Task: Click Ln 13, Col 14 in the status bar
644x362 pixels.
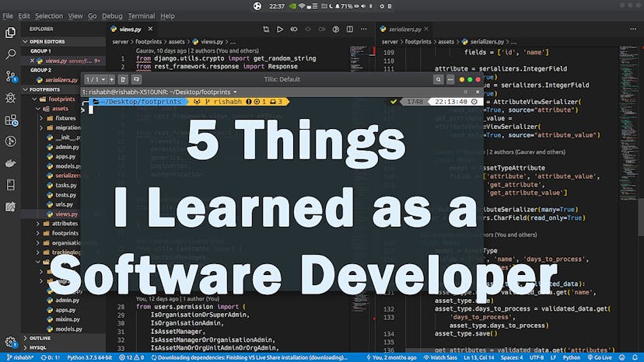Action: [479, 357]
